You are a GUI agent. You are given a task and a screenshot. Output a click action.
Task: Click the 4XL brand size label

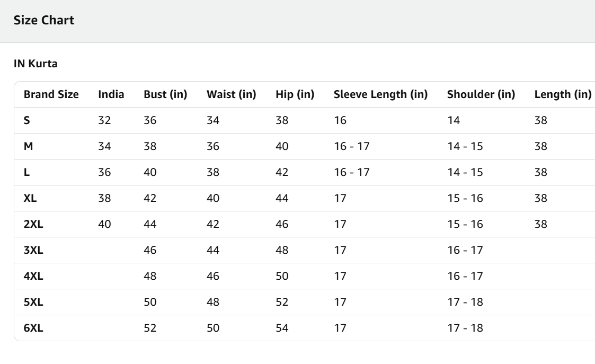[x=33, y=276]
